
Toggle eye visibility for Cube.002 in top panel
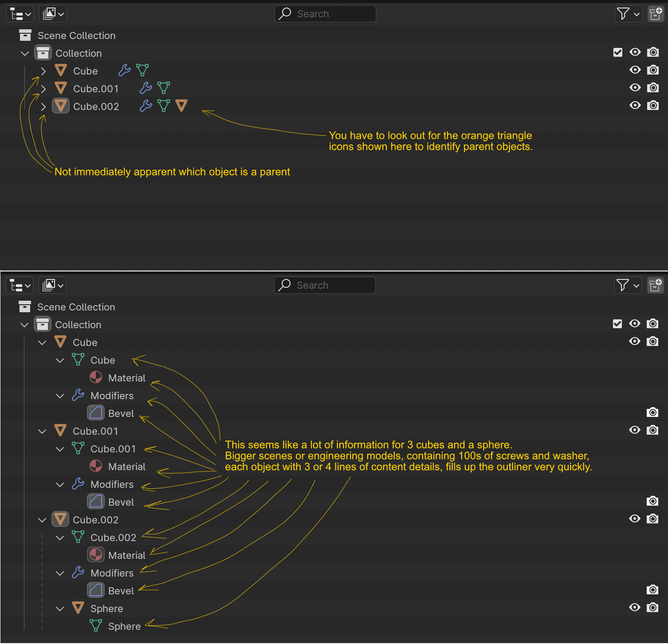[635, 105]
